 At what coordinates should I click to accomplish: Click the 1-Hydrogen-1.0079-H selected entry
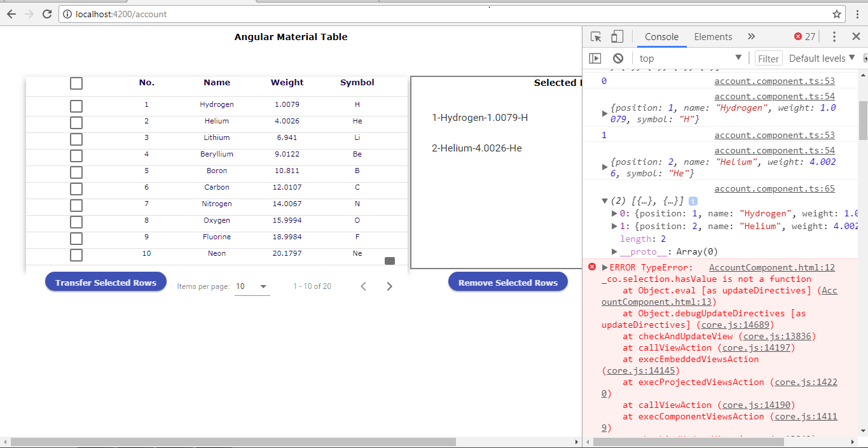(x=480, y=118)
